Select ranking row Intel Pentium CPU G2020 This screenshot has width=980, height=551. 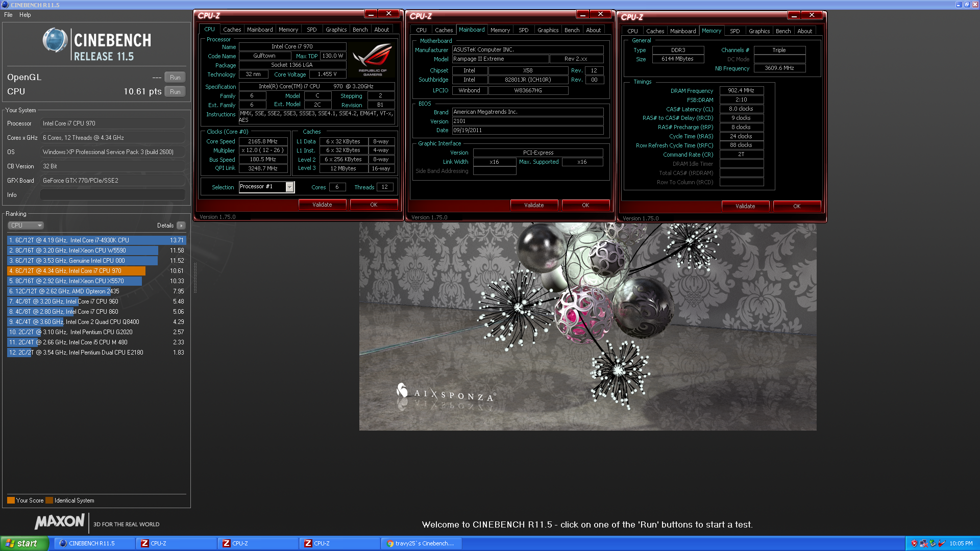point(96,332)
